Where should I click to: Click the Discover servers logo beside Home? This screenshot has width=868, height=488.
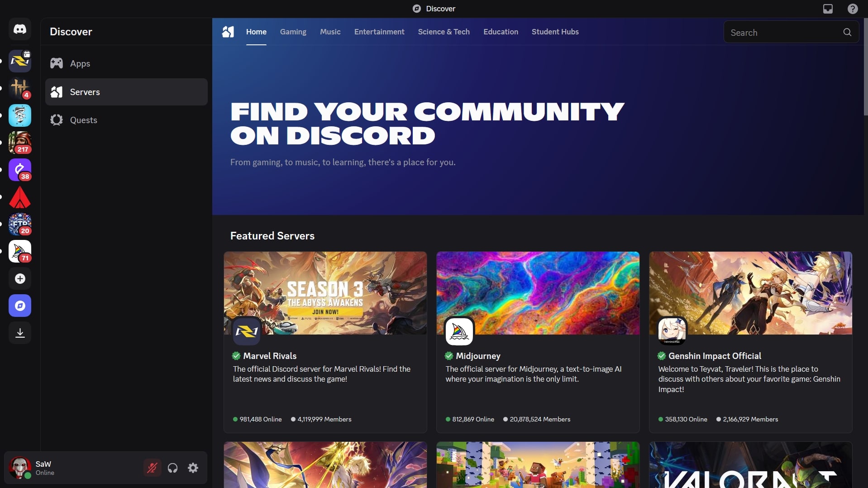click(x=228, y=32)
